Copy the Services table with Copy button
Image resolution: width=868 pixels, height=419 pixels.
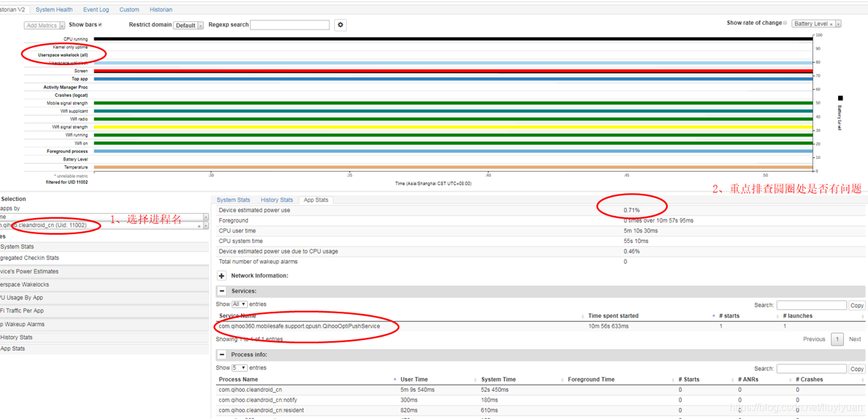tap(857, 305)
